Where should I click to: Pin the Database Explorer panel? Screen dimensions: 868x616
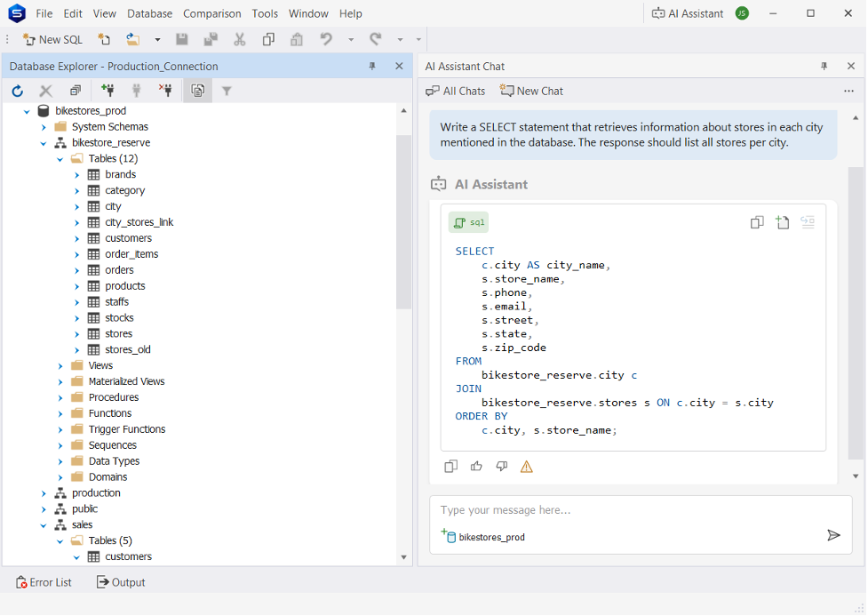click(371, 65)
